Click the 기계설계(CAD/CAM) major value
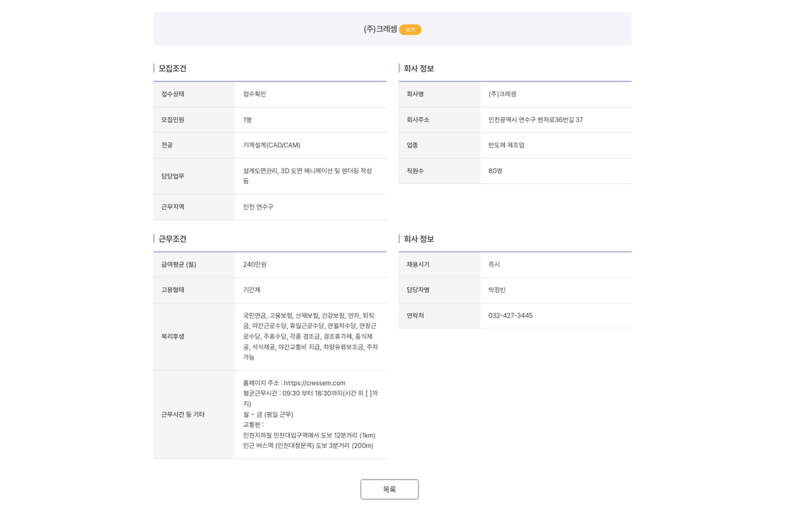 pyautogui.click(x=271, y=145)
